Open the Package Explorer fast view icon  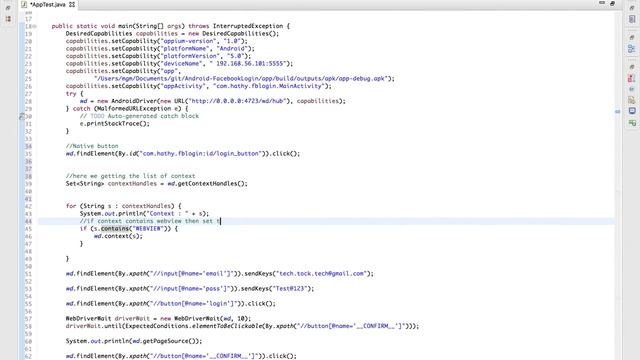coord(8,19)
